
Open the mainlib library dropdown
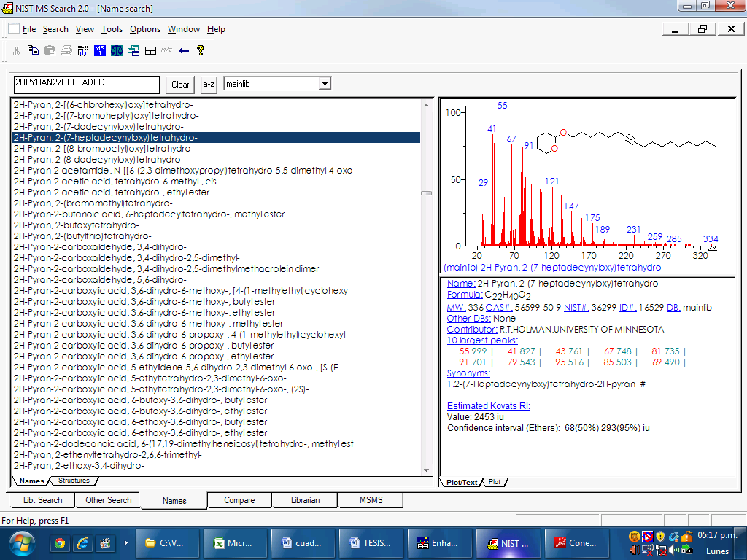click(325, 84)
